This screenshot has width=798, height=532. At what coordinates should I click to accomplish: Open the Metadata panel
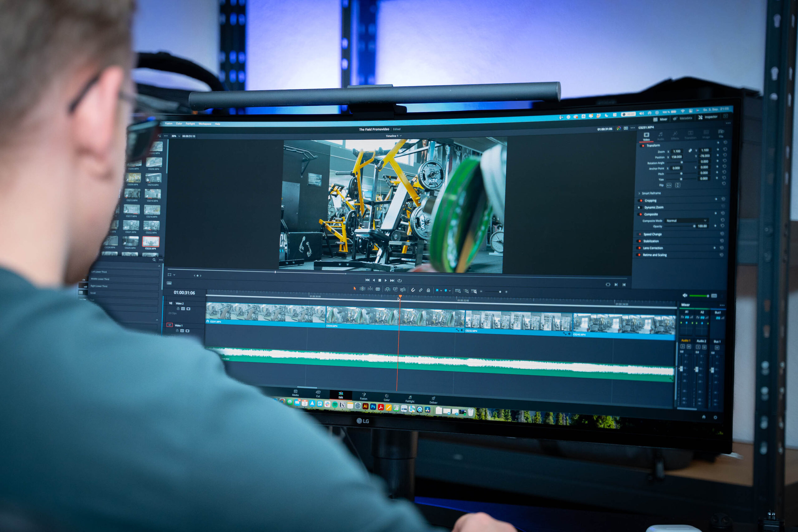[x=683, y=118]
